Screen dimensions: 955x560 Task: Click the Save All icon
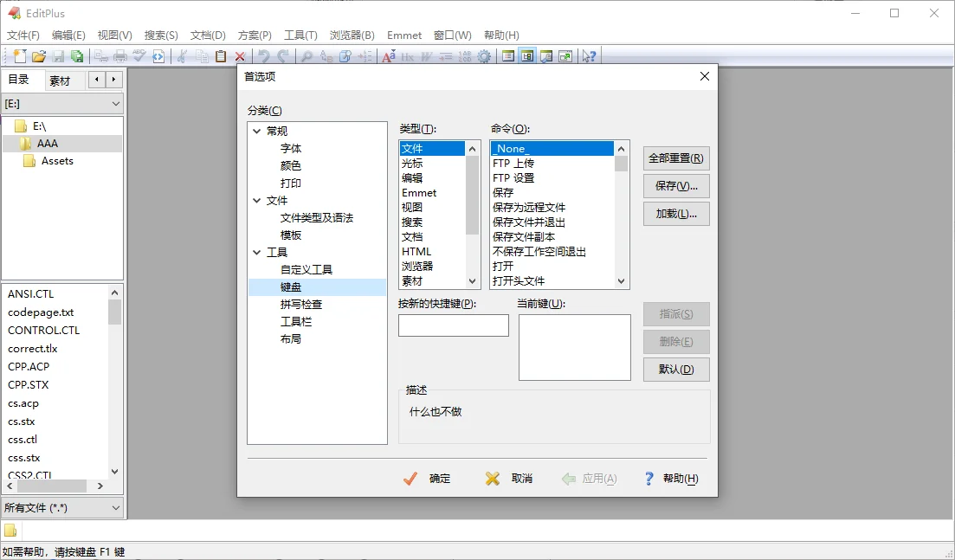(x=77, y=56)
